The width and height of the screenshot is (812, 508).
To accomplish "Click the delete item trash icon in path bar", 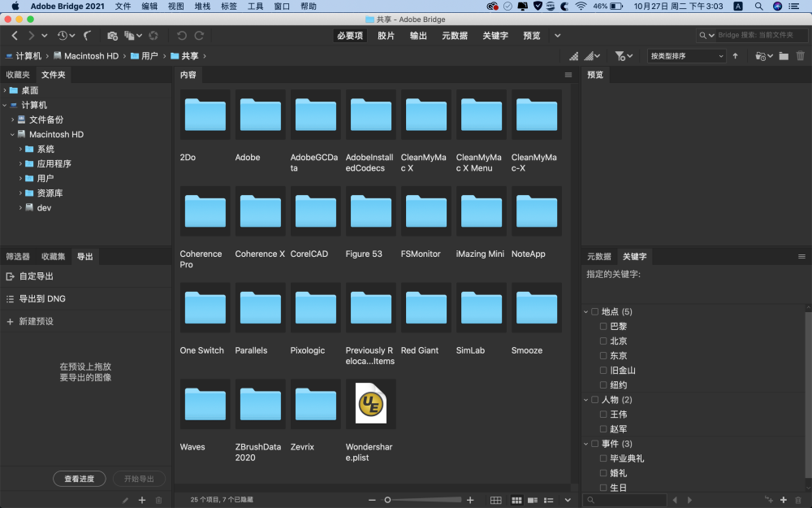I will (801, 56).
